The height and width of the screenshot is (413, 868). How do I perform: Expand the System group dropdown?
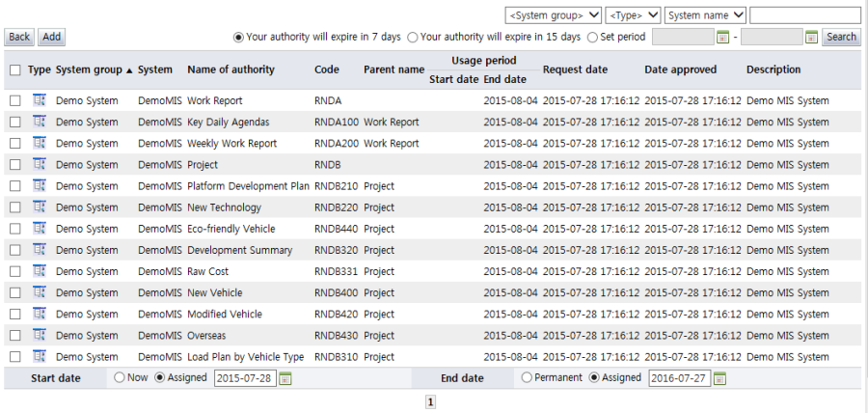(554, 15)
